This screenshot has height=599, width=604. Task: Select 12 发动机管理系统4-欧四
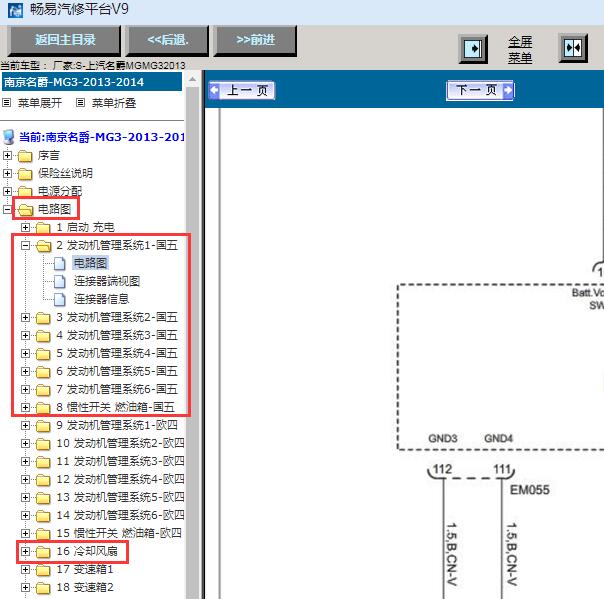click(x=120, y=479)
